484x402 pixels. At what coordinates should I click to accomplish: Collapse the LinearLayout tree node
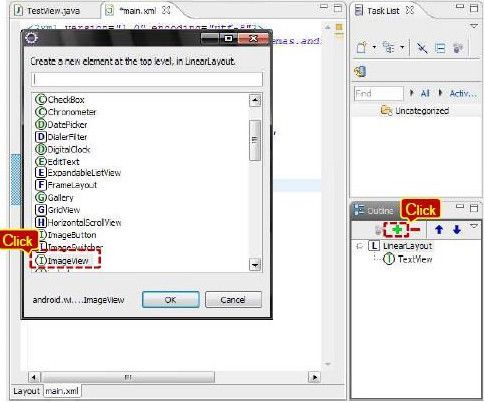[359, 246]
